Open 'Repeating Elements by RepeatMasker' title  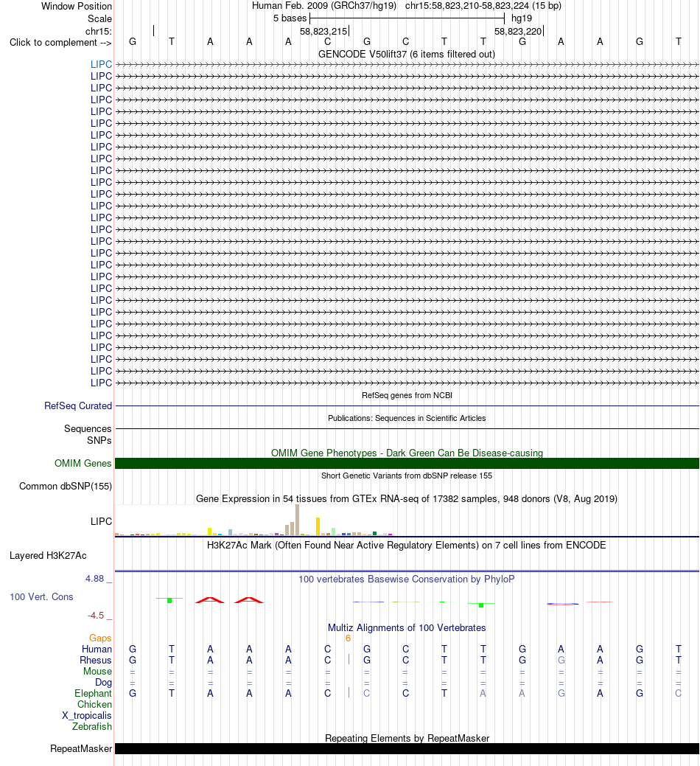click(x=407, y=738)
